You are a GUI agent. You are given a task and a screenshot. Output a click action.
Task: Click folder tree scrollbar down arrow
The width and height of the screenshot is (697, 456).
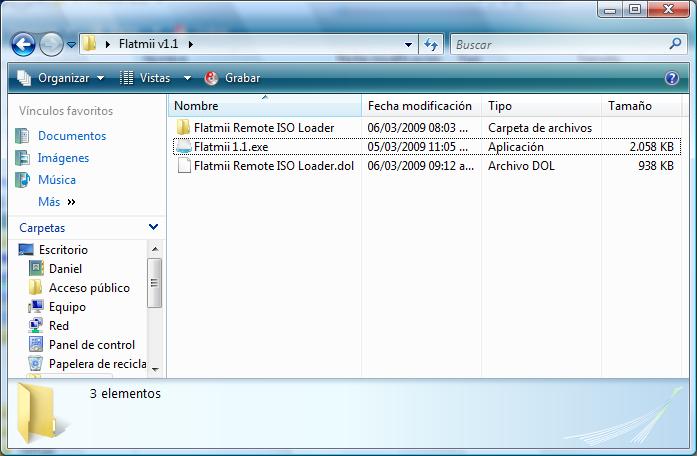click(x=155, y=369)
